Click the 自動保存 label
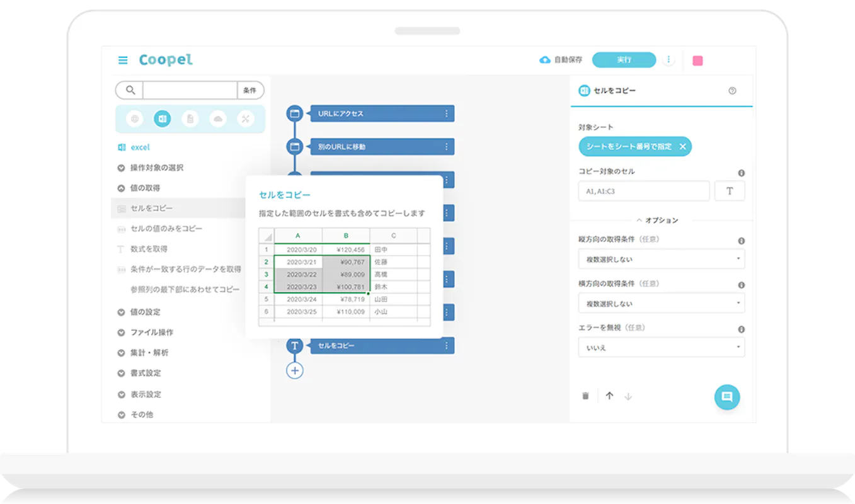855x504 pixels. [x=568, y=60]
